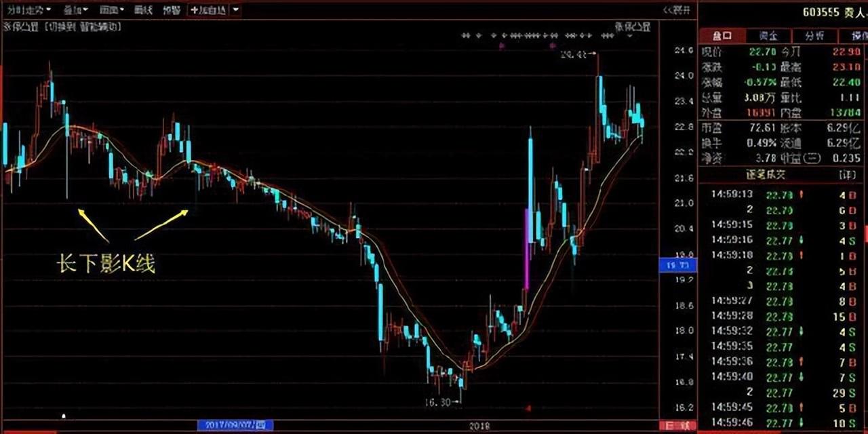Collapse panel using the << expand button
The height and width of the screenshot is (434, 868).
coord(677,10)
